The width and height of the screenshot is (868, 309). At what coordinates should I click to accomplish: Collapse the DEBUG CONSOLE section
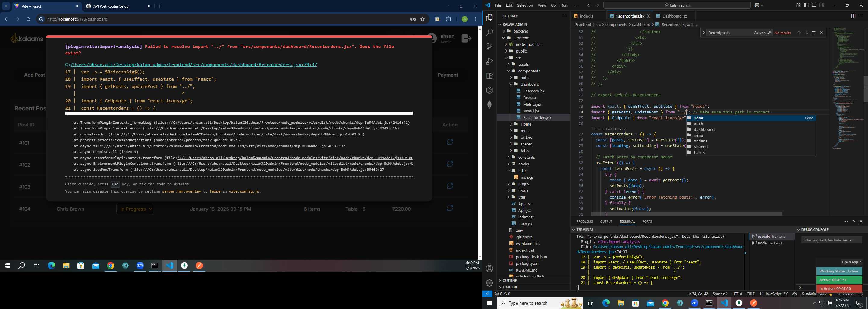tap(814, 229)
